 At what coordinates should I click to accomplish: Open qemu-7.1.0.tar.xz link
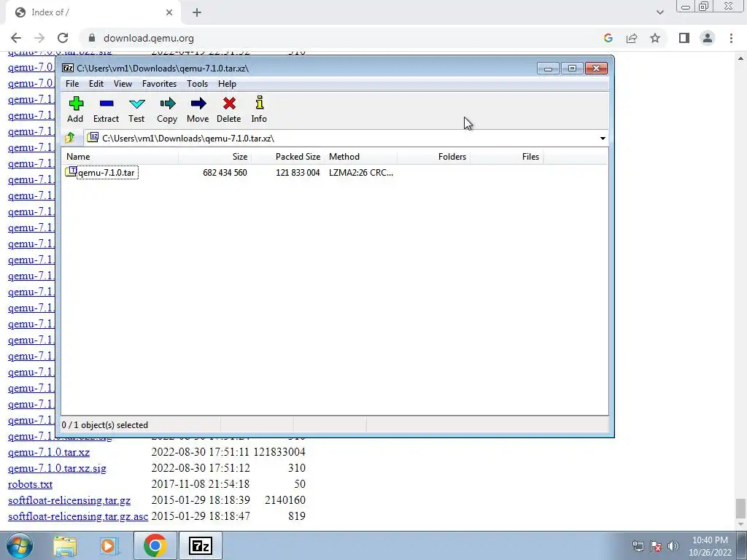[49, 452]
